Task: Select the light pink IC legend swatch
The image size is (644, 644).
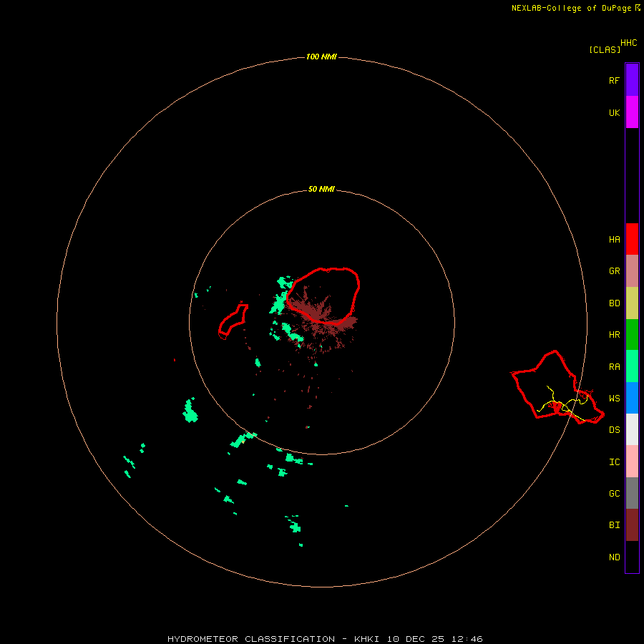Action: click(x=632, y=462)
